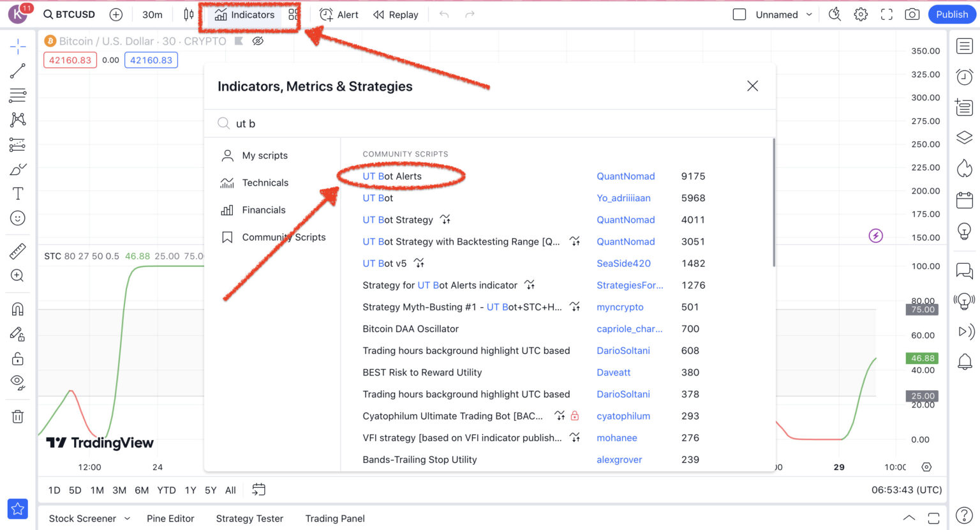Toggle hide all drawings eye icon
Viewport: 980px width, 530px height.
18,382
